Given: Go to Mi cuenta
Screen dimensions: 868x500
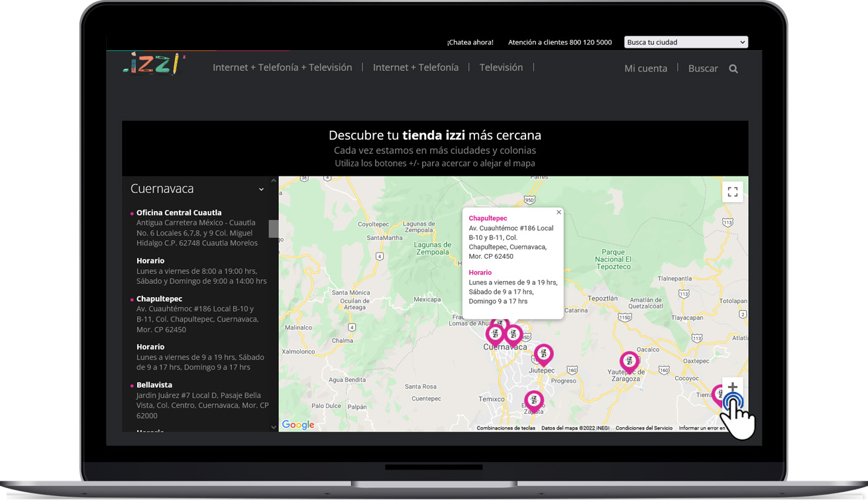Looking at the screenshot, I should point(645,68).
